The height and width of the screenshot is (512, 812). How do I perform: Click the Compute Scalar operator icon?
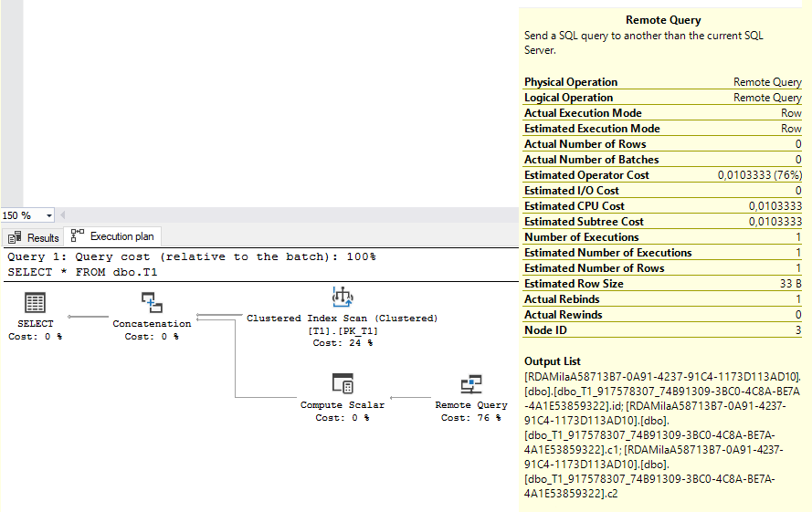pyautogui.click(x=343, y=383)
